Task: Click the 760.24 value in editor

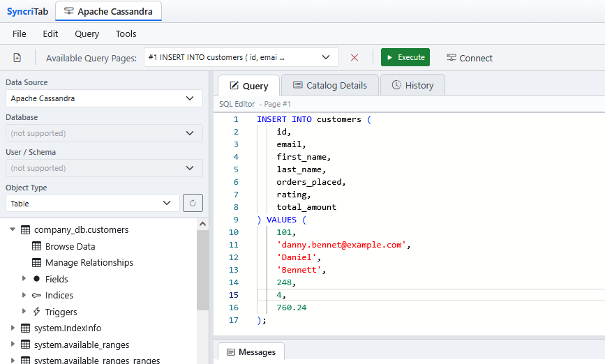Action: click(291, 308)
